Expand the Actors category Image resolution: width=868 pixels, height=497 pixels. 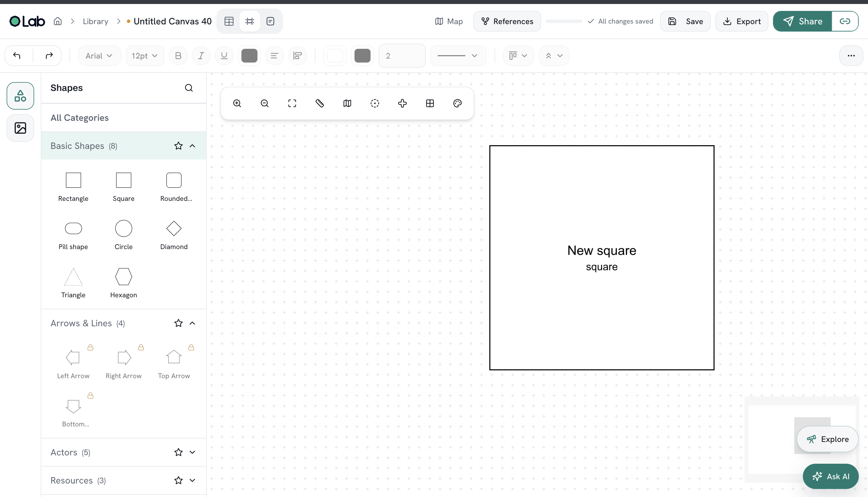193,452
